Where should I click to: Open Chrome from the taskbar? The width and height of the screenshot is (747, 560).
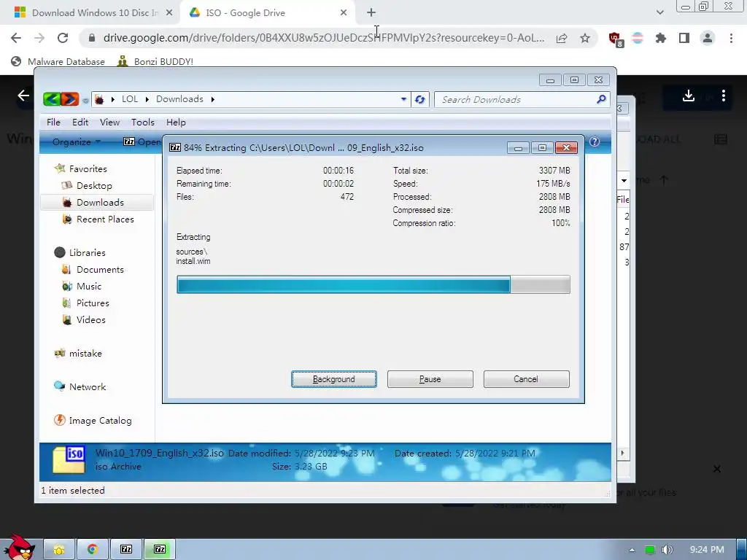tap(93, 550)
